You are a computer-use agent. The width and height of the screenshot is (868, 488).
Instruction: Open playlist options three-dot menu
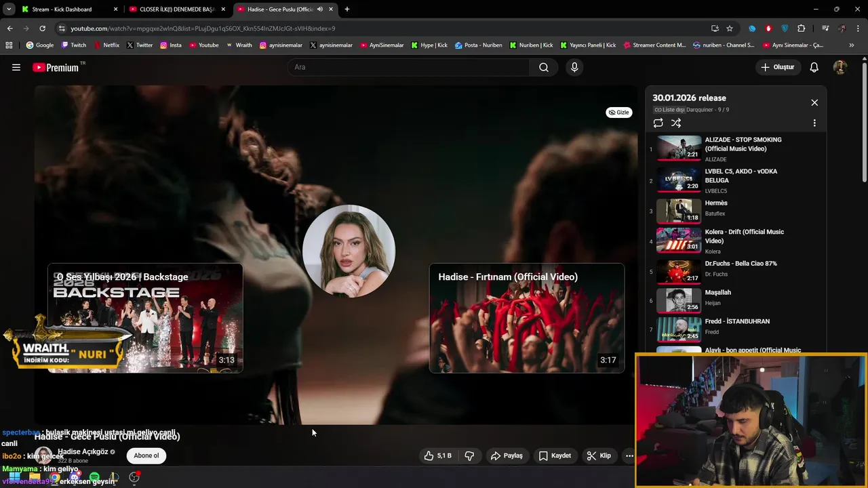tap(814, 123)
